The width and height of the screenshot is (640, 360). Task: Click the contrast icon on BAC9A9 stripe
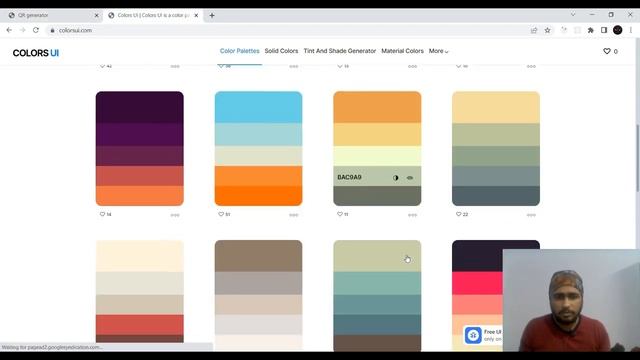(396, 178)
